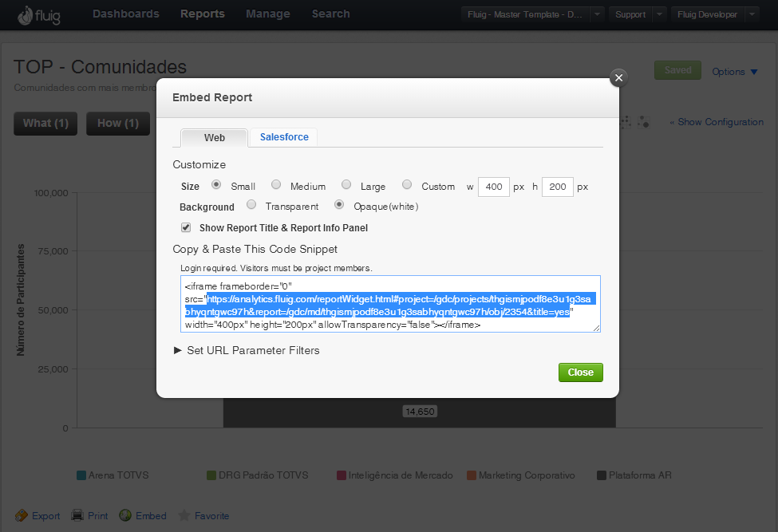Click the Favorite star icon
778x532 pixels.
pos(184,515)
